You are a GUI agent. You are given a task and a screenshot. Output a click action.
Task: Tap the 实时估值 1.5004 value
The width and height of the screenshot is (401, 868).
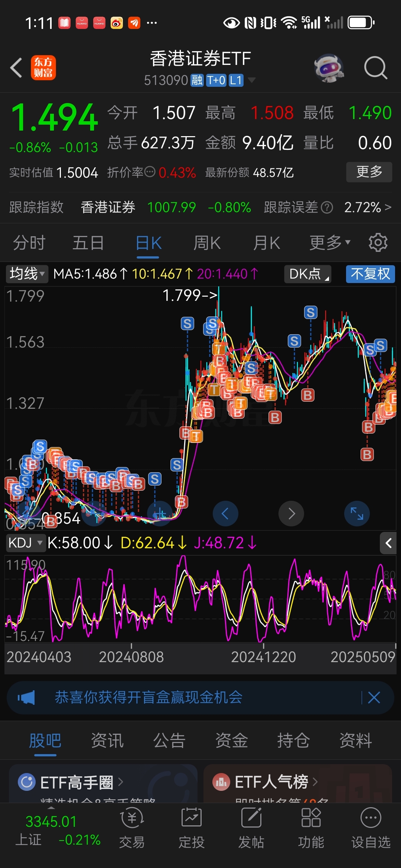(77, 172)
